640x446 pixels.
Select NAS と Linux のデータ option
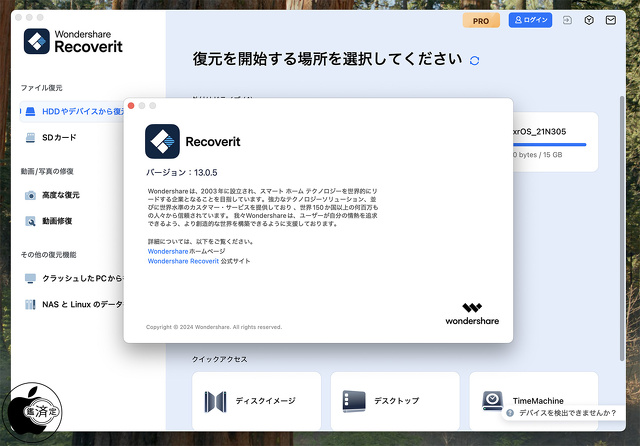83,304
